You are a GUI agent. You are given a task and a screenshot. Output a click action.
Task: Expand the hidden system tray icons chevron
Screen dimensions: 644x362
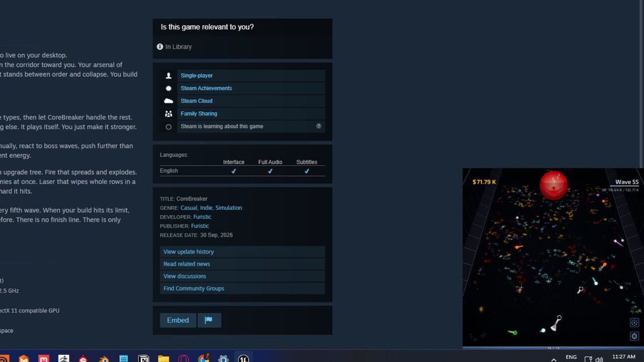pyautogui.click(x=554, y=359)
